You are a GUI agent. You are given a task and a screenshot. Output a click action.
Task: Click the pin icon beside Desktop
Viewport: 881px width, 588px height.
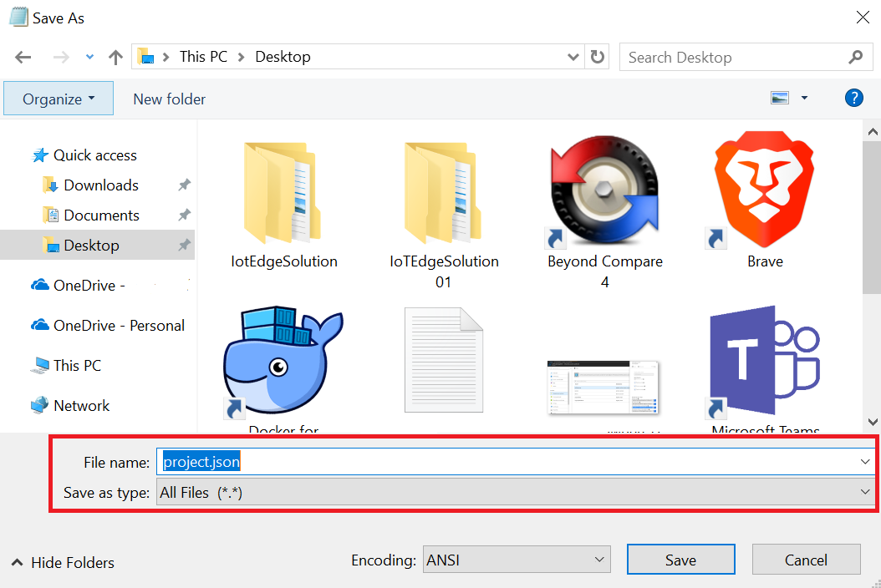point(184,246)
